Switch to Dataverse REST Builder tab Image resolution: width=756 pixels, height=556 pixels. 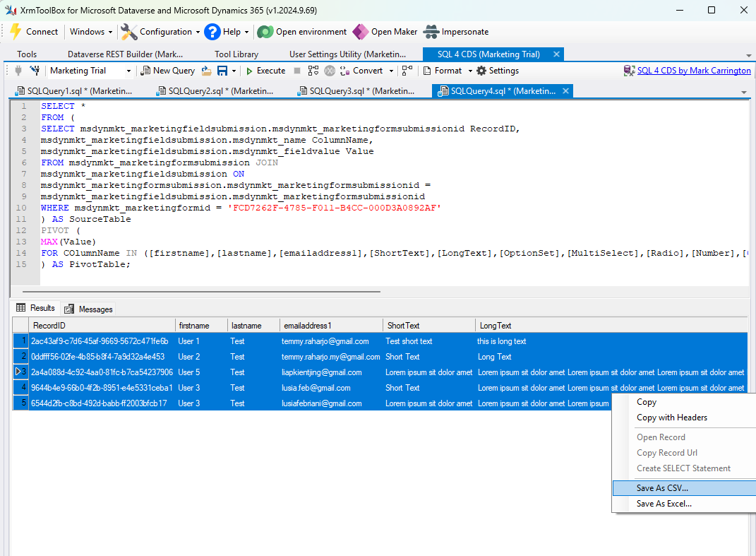pos(126,54)
